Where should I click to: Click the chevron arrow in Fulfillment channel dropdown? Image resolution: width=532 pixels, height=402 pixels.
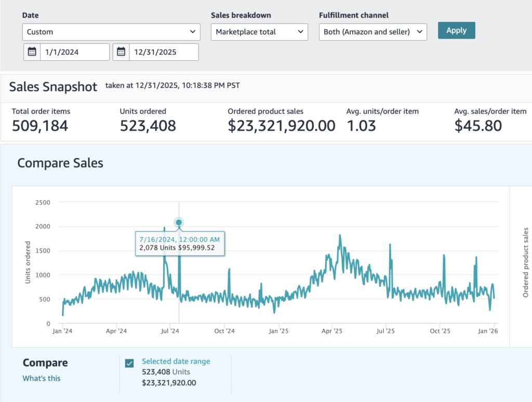click(x=420, y=32)
